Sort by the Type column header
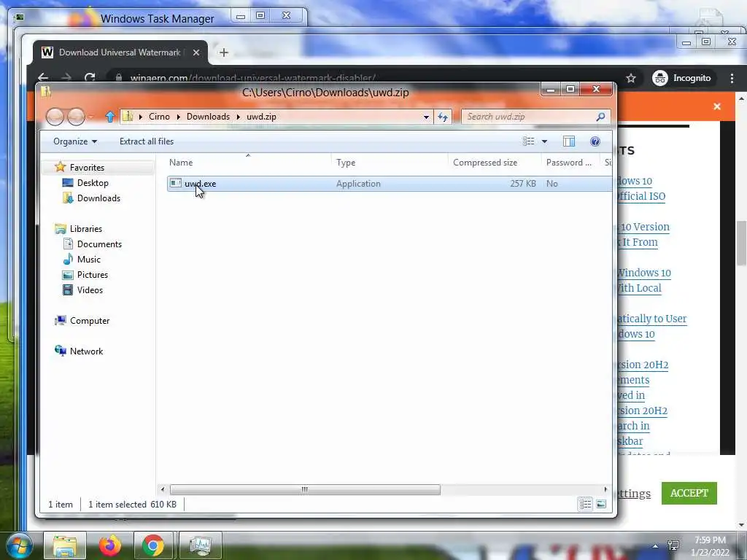Screen dimensions: 747x560 [x=390, y=163]
